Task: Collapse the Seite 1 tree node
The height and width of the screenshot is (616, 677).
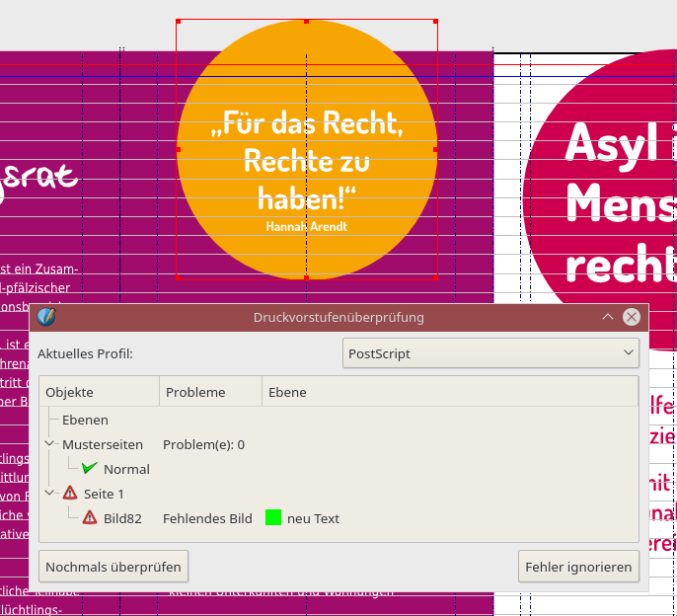Action: (49, 494)
